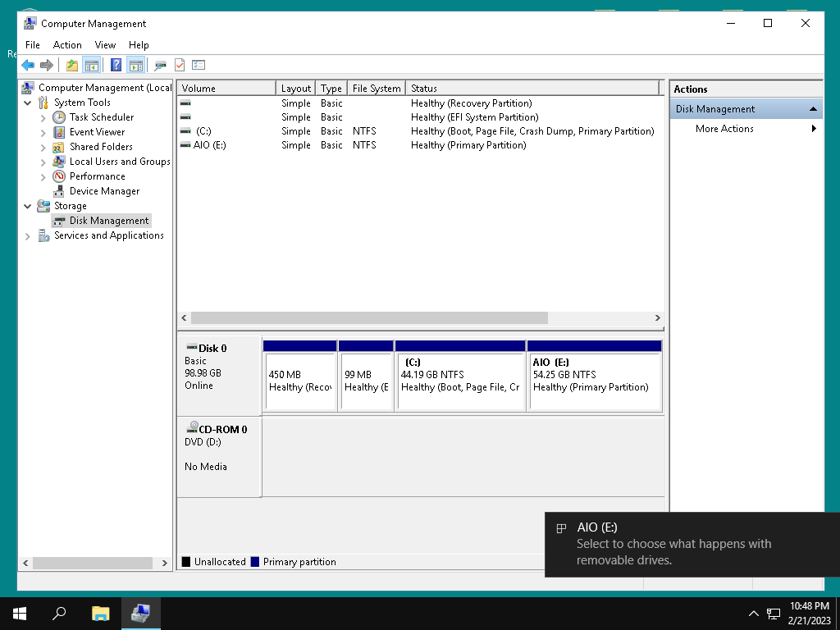The width and height of the screenshot is (840, 630).
Task: Select Event Viewer in the console tree
Action: point(97,132)
